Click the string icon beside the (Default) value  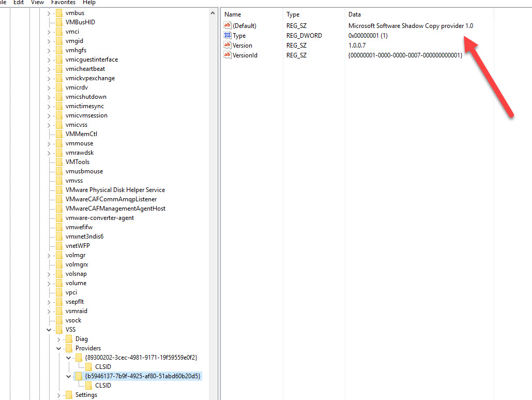click(x=227, y=25)
